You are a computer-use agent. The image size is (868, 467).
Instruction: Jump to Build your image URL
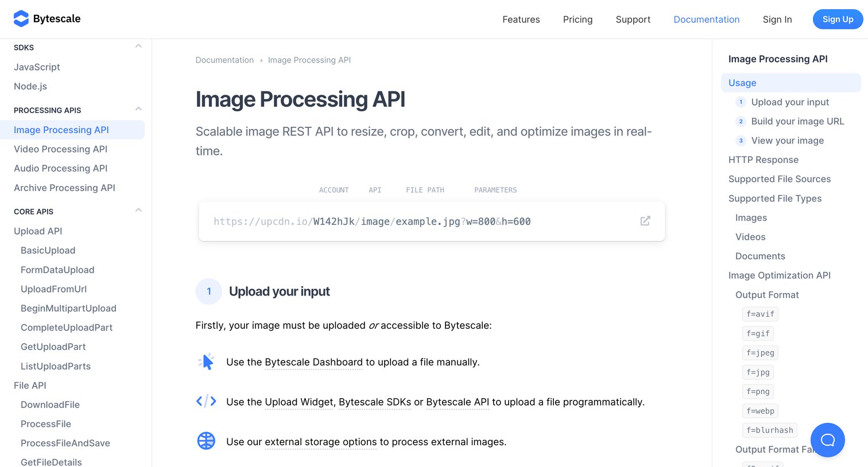[797, 121]
